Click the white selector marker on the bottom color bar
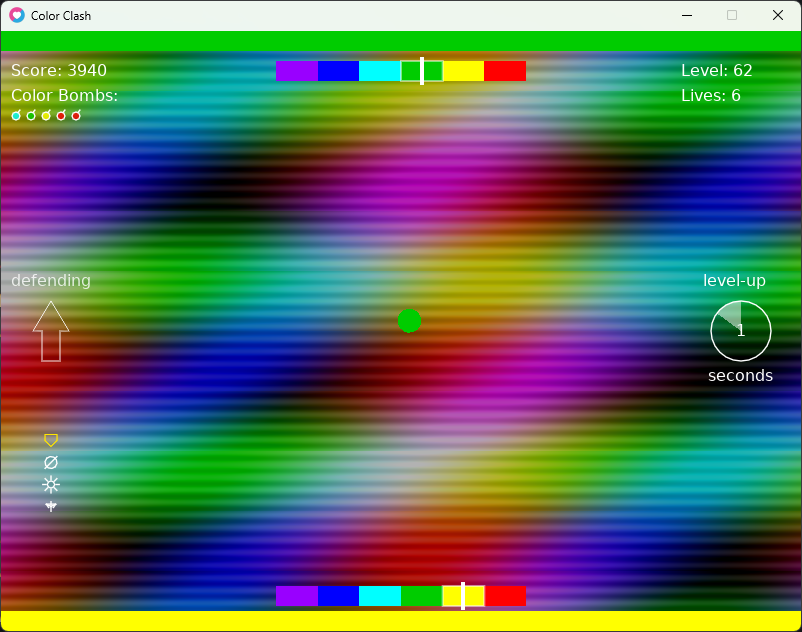The height and width of the screenshot is (632, 802). 463,596
